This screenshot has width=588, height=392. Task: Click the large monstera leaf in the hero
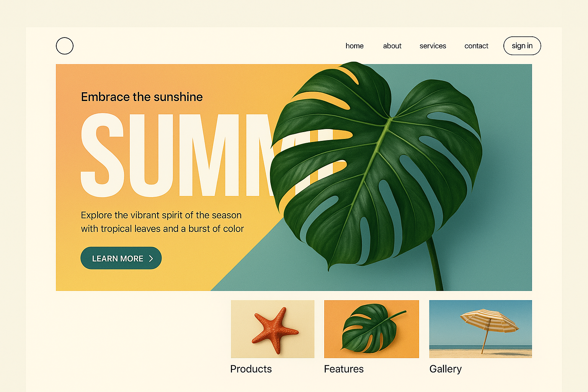377,168
